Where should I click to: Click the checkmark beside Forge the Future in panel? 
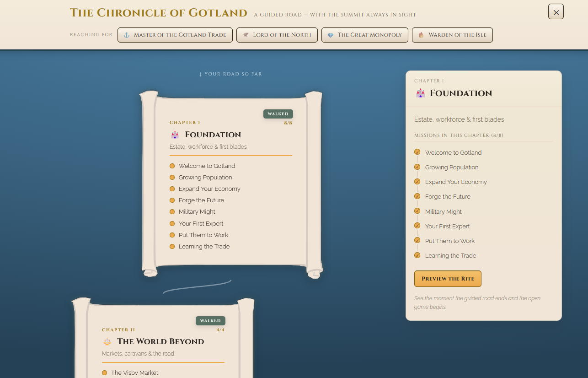[x=417, y=196]
